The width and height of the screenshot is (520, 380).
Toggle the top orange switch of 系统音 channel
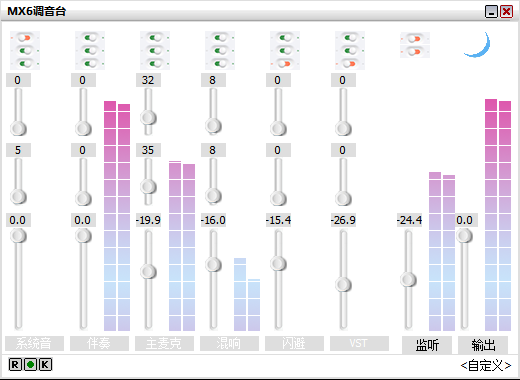[25, 38]
